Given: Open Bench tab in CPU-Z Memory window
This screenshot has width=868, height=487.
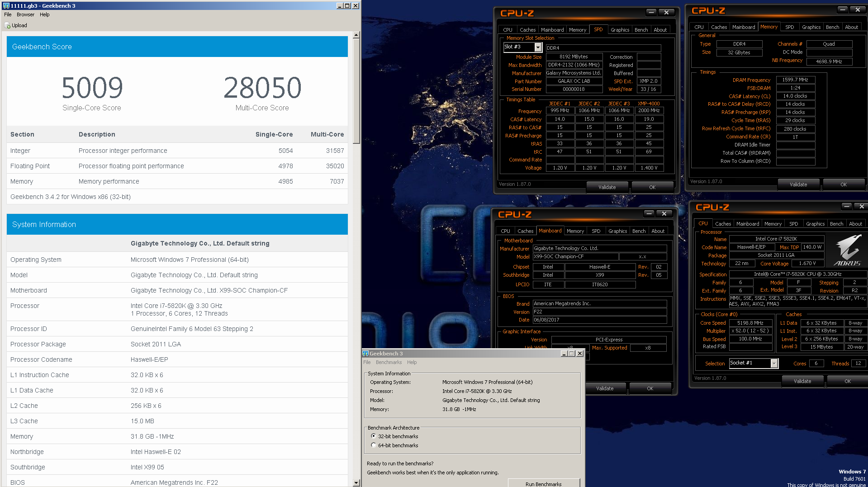Looking at the screenshot, I should tap(832, 27).
